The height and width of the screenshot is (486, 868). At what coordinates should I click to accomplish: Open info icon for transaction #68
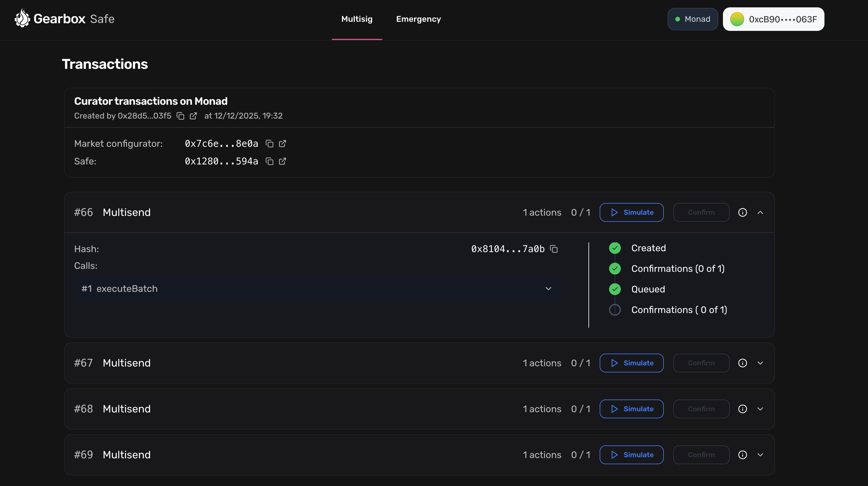(x=742, y=409)
